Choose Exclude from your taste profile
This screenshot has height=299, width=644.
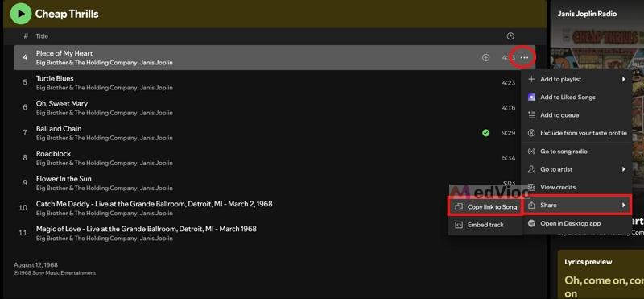576,133
